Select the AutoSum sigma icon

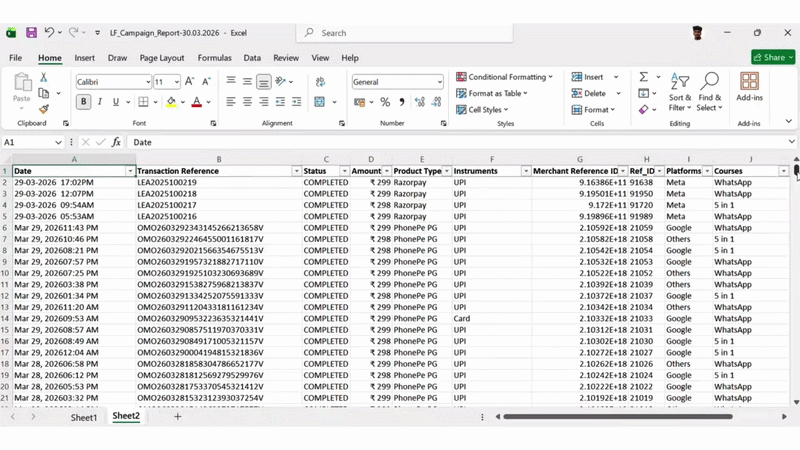coord(643,77)
